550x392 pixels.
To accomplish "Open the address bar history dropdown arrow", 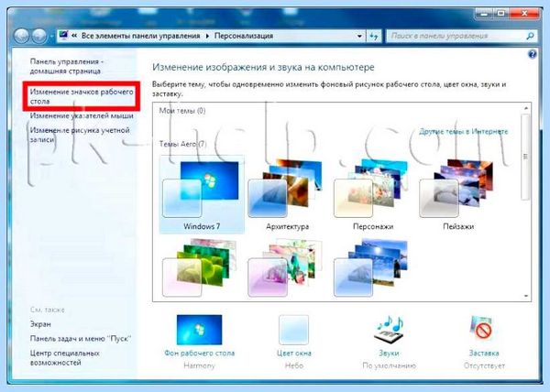I will (x=359, y=36).
